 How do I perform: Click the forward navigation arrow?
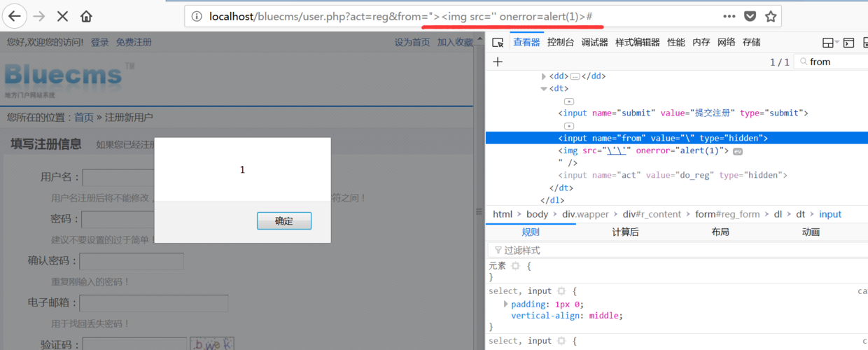click(39, 16)
